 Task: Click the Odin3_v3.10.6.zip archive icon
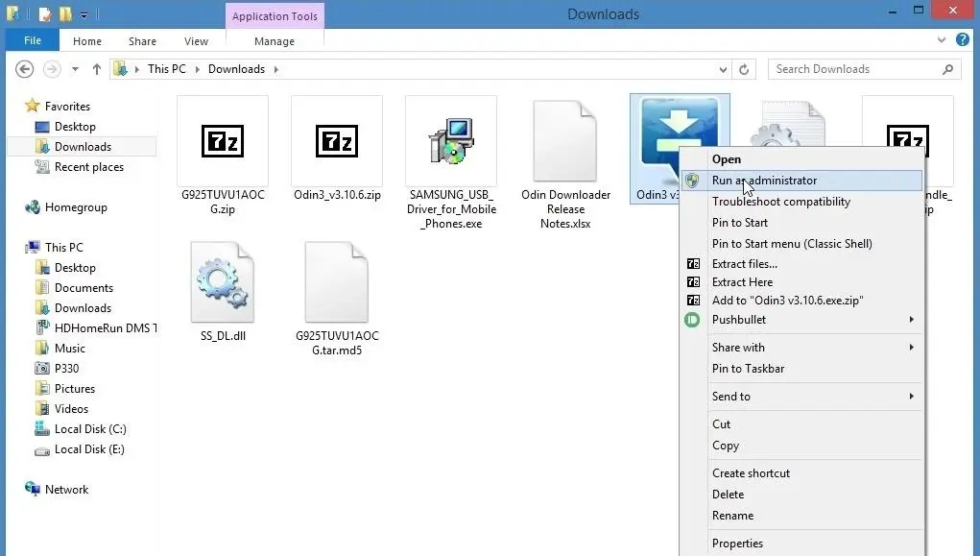tap(337, 142)
